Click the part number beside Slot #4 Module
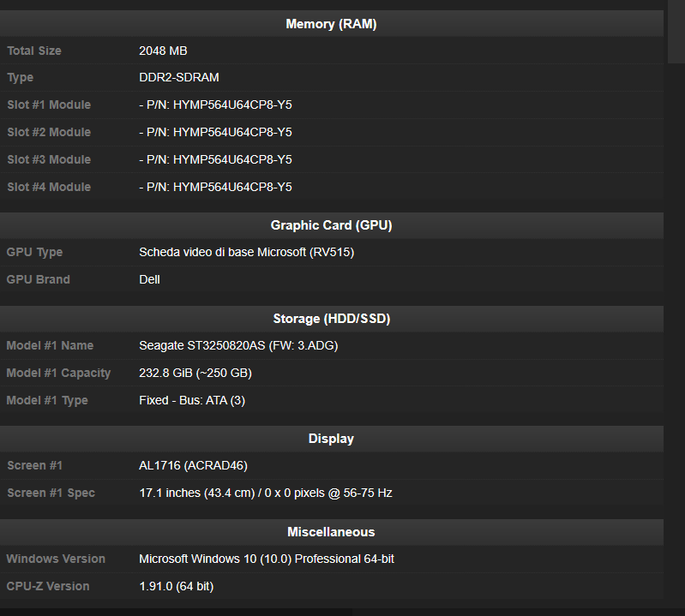The height and width of the screenshot is (616, 685). click(215, 187)
